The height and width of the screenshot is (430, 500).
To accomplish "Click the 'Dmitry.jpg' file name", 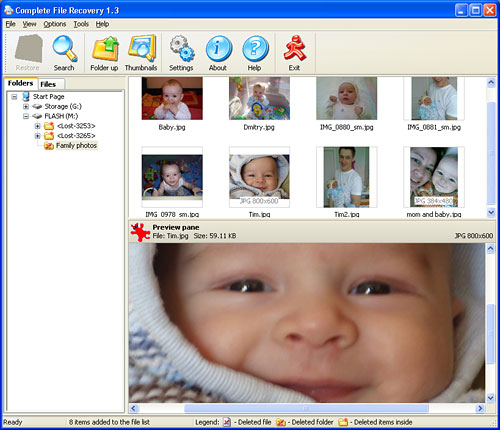I will pos(259,127).
